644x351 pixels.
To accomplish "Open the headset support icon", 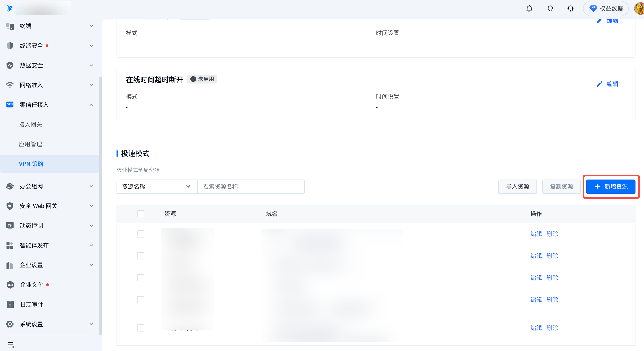I will coord(570,9).
